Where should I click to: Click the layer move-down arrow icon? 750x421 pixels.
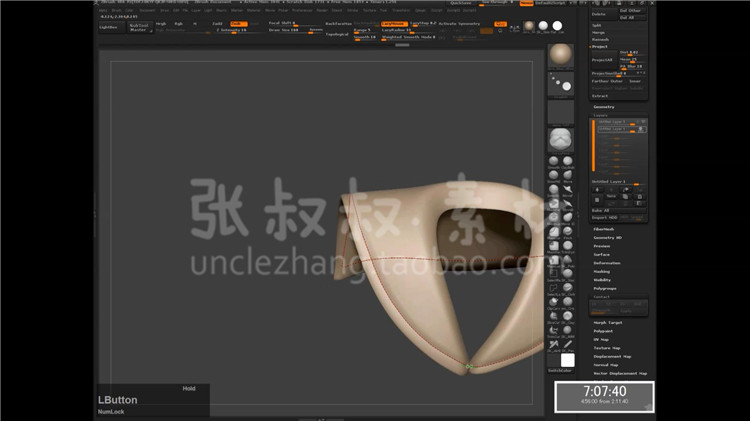tap(597, 189)
